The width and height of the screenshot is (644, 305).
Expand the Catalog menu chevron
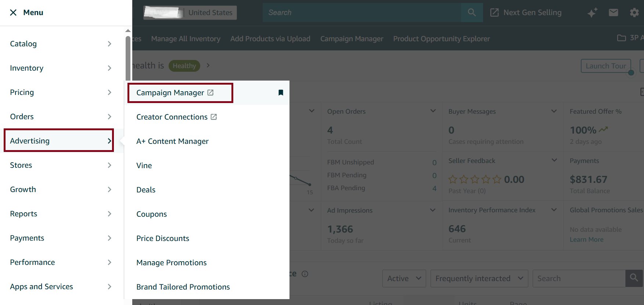[109, 44]
